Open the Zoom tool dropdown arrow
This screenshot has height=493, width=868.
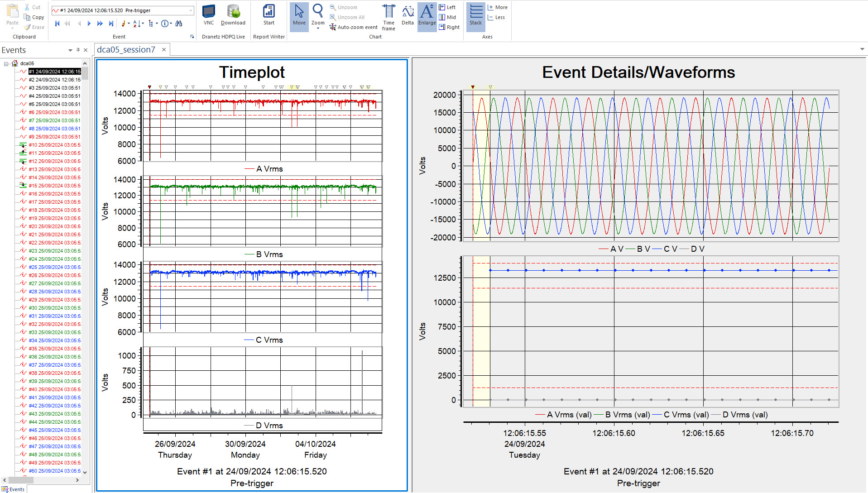tap(318, 29)
